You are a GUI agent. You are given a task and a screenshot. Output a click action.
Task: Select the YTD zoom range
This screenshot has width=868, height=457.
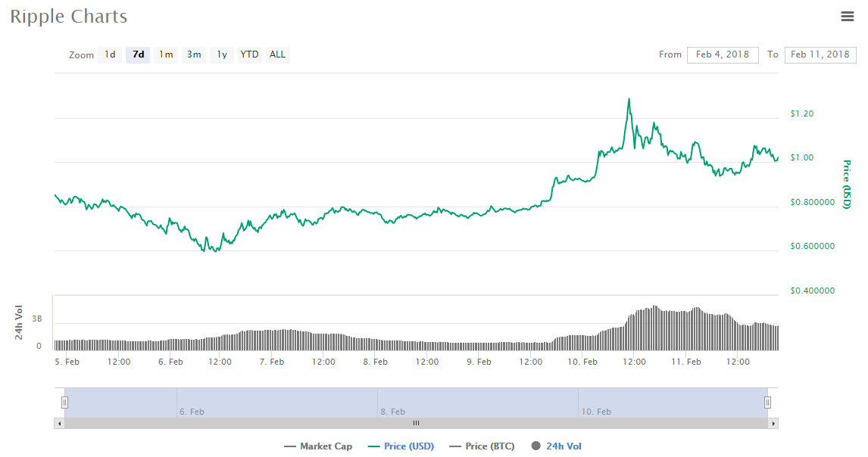pos(248,54)
